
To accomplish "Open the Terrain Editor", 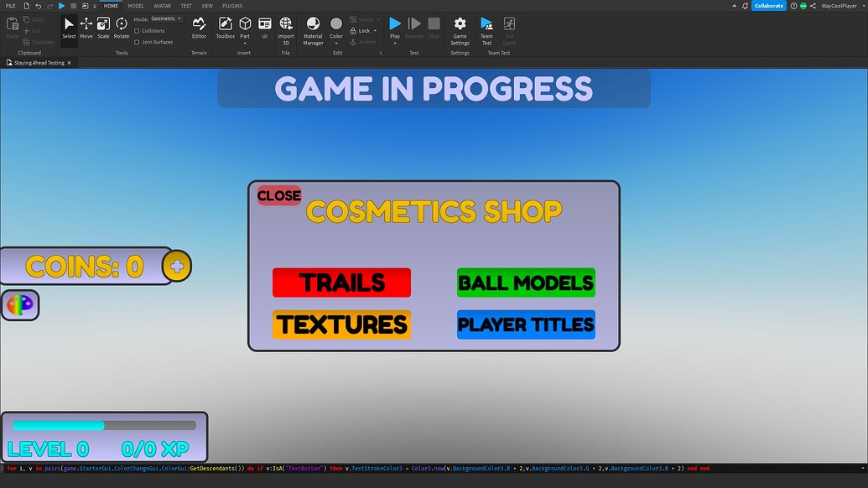I will pyautogui.click(x=199, y=25).
